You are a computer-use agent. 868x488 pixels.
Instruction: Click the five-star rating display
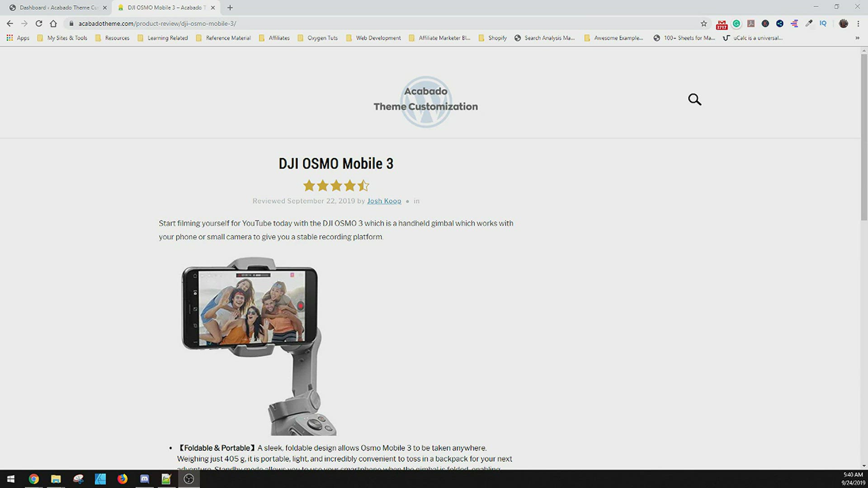[x=336, y=186]
